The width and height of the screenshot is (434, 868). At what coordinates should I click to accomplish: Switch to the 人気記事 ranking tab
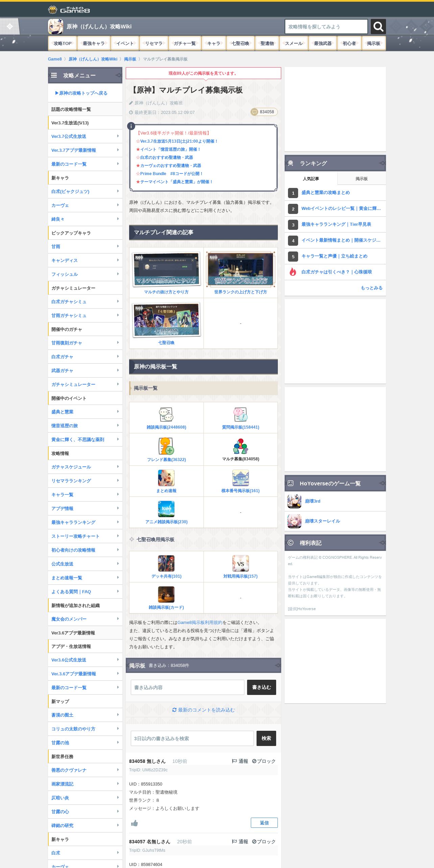(311, 178)
